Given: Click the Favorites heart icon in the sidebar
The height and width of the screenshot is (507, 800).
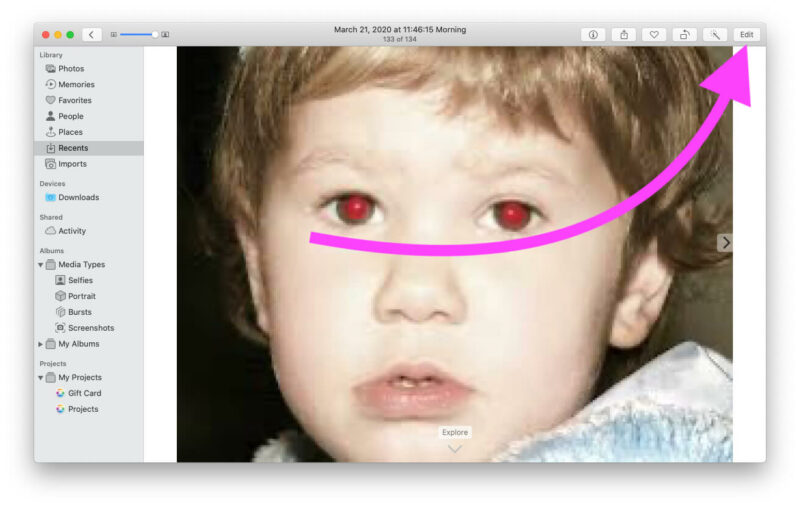Looking at the screenshot, I should 50,100.
